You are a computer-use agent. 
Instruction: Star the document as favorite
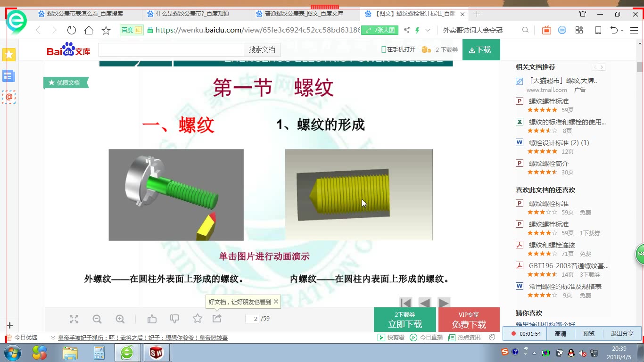tap(197, 319)
